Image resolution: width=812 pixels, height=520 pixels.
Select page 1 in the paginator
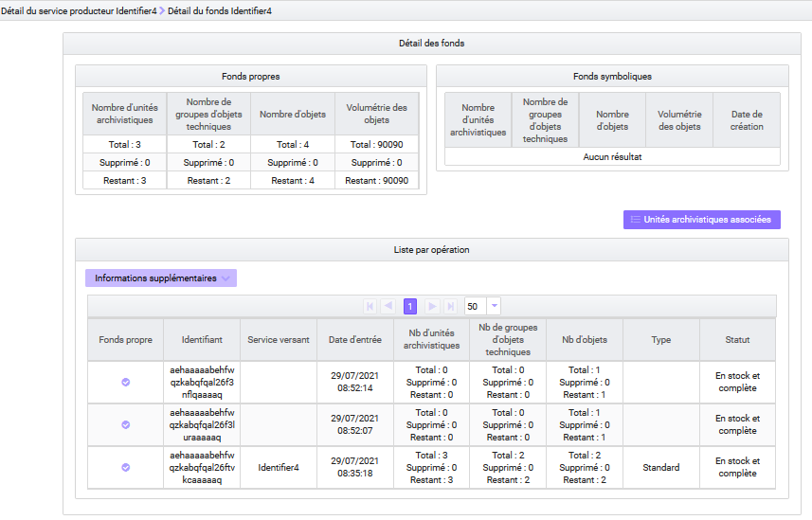tap(410, 306)
